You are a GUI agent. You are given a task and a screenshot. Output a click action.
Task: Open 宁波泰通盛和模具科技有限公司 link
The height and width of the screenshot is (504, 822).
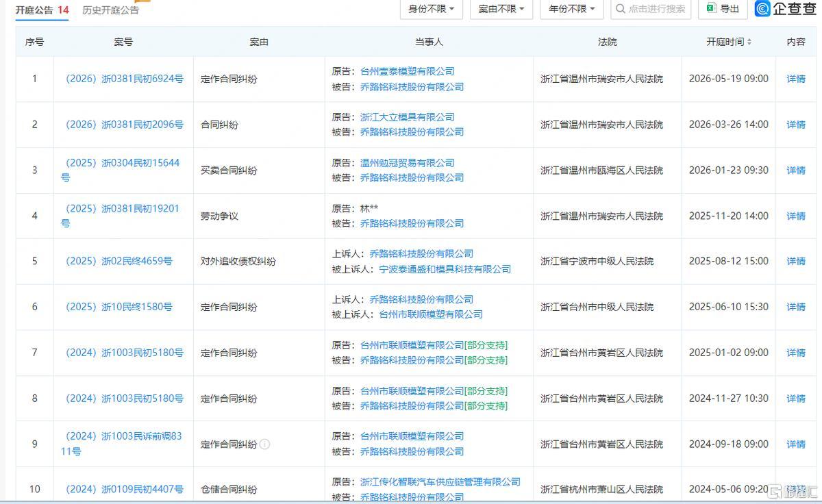(x=445, y=269)
